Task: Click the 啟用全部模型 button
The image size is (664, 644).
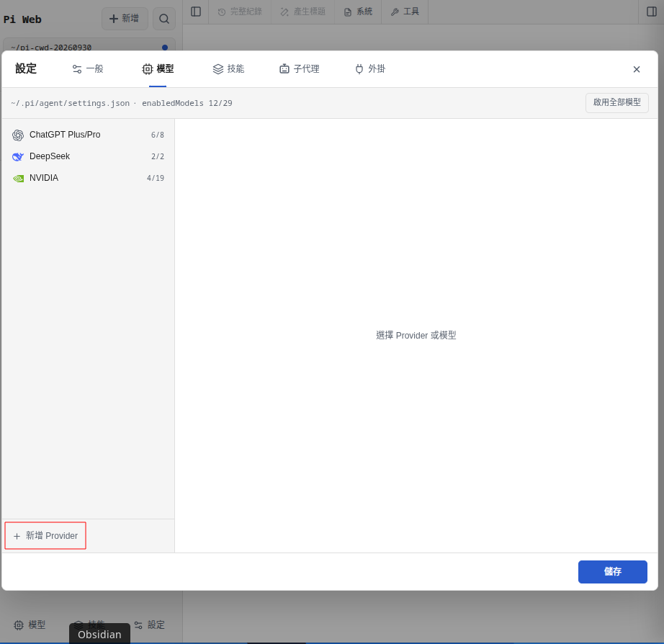Action: click(x=616, y=102)
